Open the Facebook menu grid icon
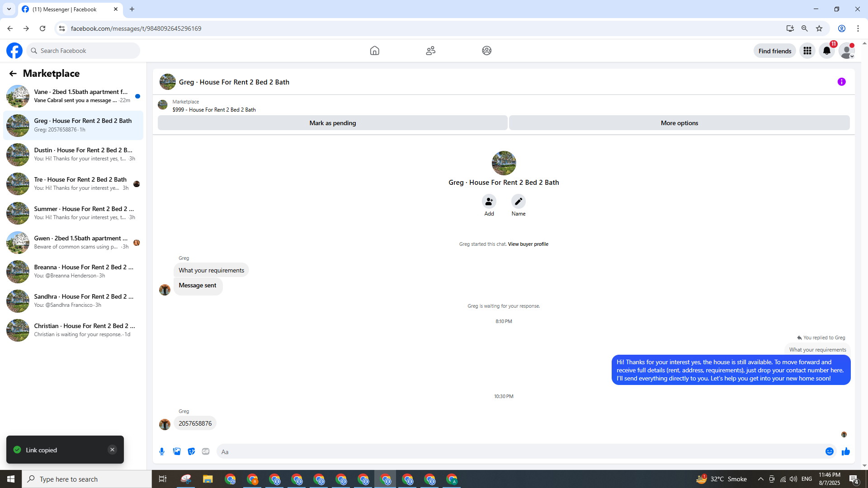Viewport: 868px width, 488px height. 807,51
